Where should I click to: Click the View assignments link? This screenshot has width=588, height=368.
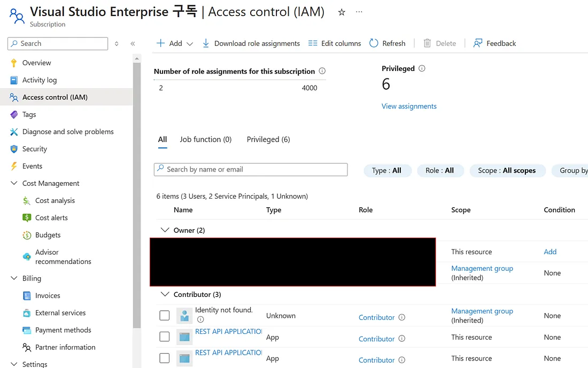pos(409,106)
